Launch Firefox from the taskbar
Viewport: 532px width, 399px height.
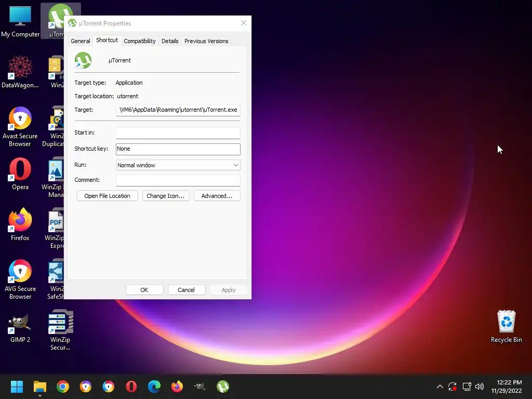tap(177, 387)
